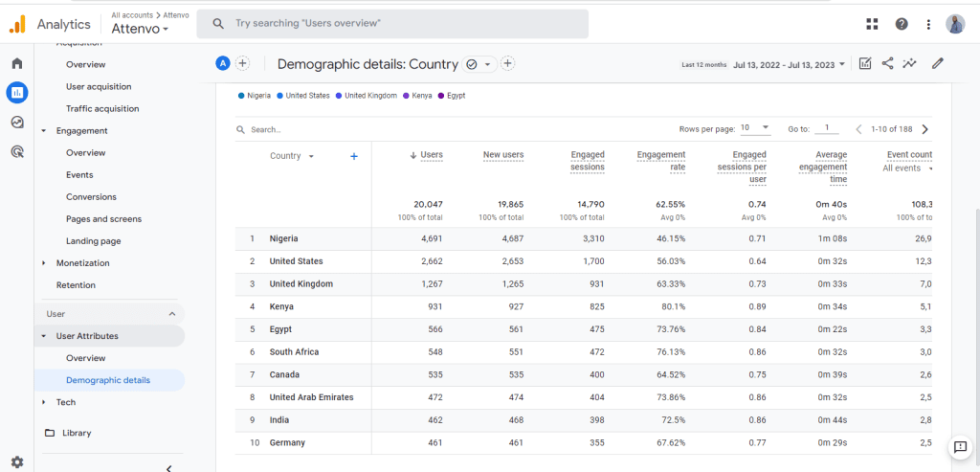Click the Edit comparisons chart icon
This screenshot has height=472, width=980.
865,63
